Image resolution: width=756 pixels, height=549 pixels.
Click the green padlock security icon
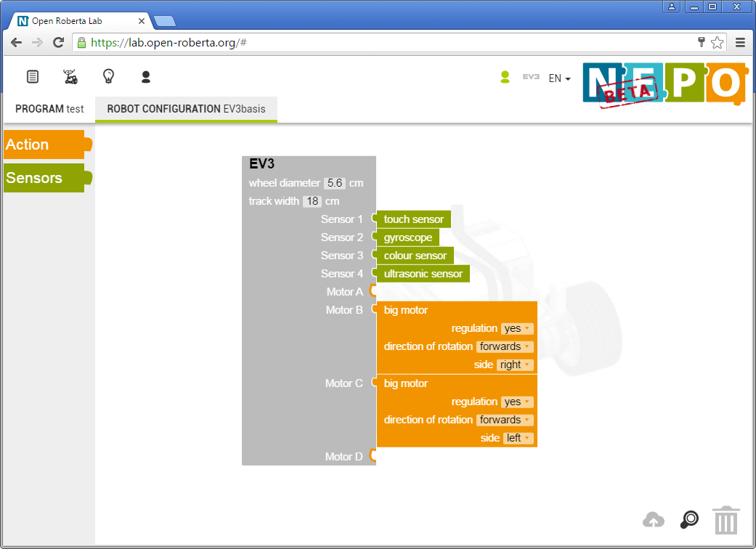[82, 42]
